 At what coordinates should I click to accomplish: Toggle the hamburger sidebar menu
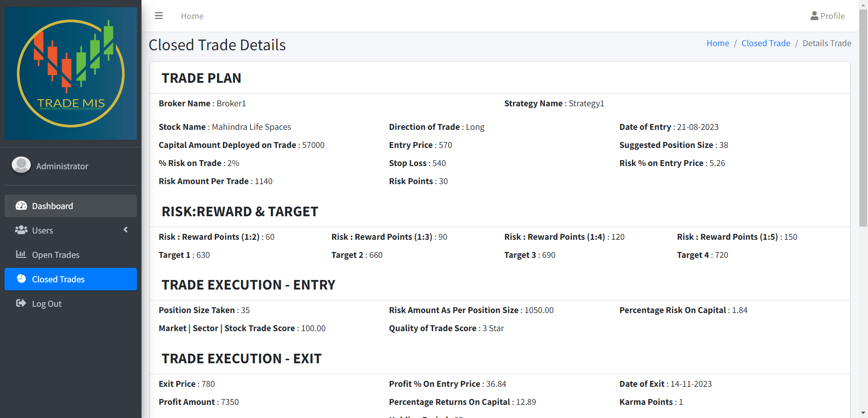(159, 16)
